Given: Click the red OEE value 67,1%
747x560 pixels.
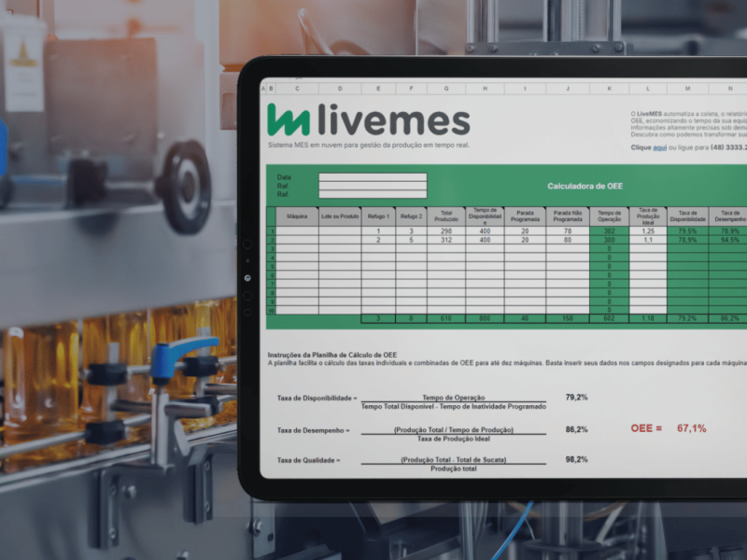Looking at the screenshot, I should (x=691, y=428).
